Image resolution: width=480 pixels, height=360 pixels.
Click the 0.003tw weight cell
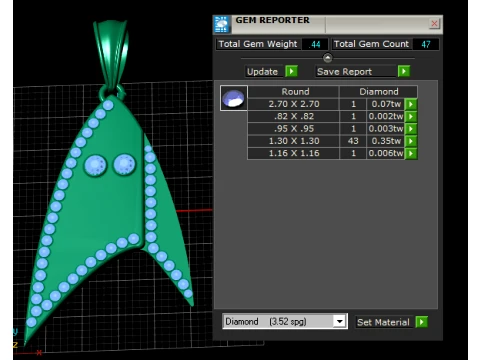coord(386,129)
